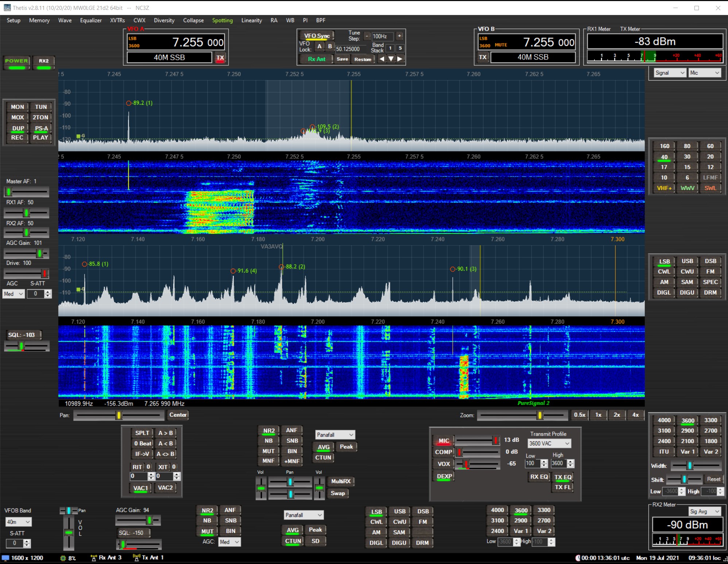Enable MON monitor button
This screenshot has width=728, height=564.
tap(17, 107)
